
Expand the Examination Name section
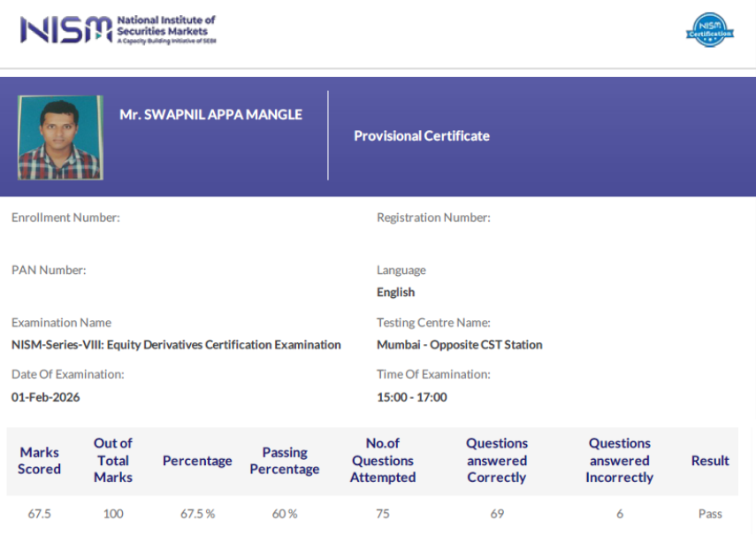61,322
